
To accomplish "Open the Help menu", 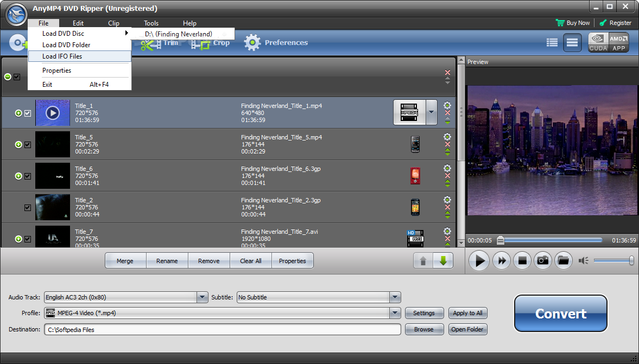I will tap(189, 23).
